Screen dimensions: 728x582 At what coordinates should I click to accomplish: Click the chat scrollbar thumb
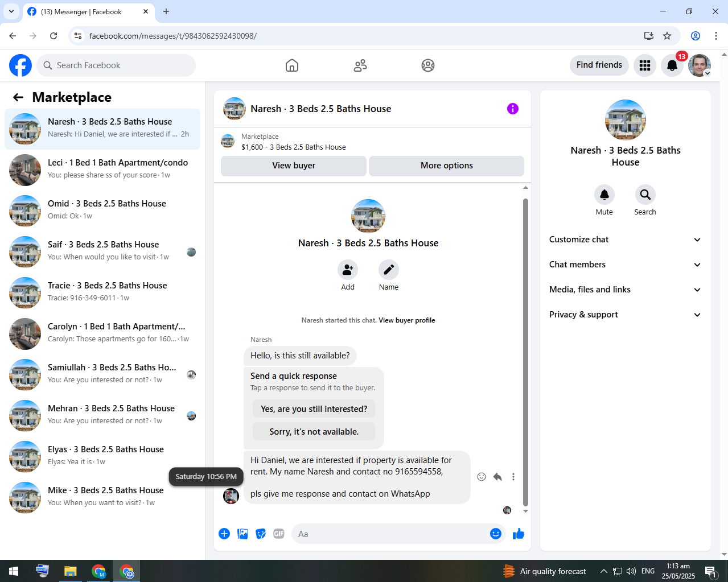coord(525,352)
